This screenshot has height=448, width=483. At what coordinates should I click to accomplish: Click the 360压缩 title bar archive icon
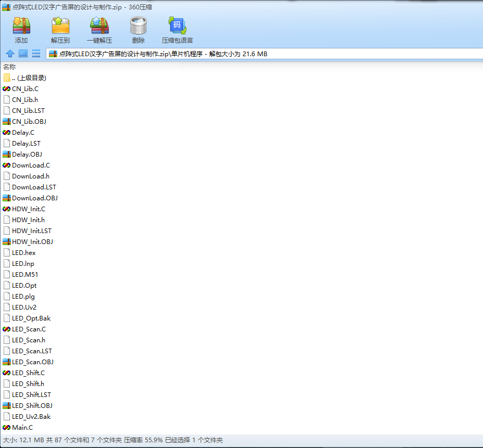pos(6,7)
